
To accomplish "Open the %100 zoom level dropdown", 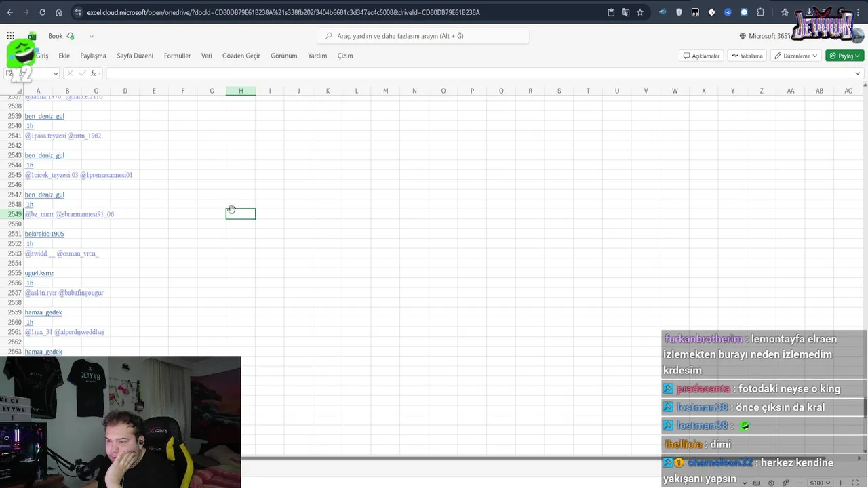I will pos(819,483).
